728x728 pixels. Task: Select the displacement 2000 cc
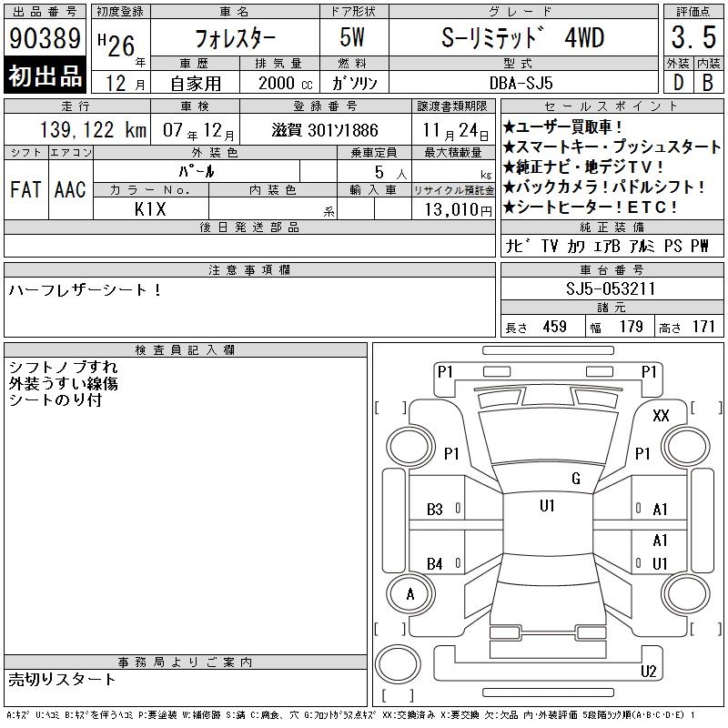point(285,84)
